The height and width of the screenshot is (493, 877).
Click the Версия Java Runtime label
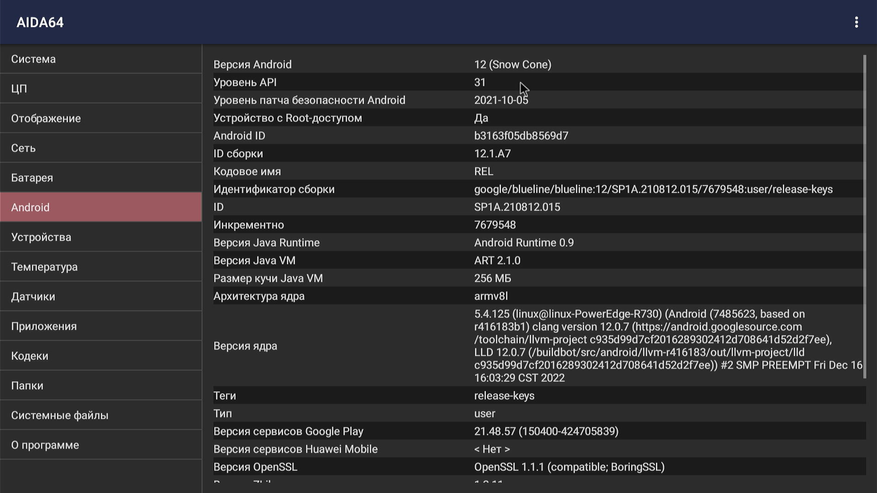point(266,243)
